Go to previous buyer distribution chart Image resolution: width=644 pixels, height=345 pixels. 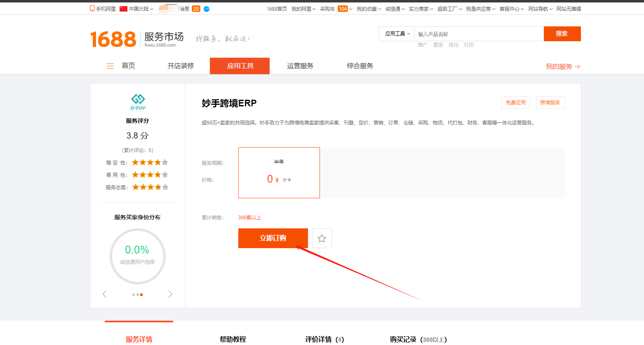point(105,294)
